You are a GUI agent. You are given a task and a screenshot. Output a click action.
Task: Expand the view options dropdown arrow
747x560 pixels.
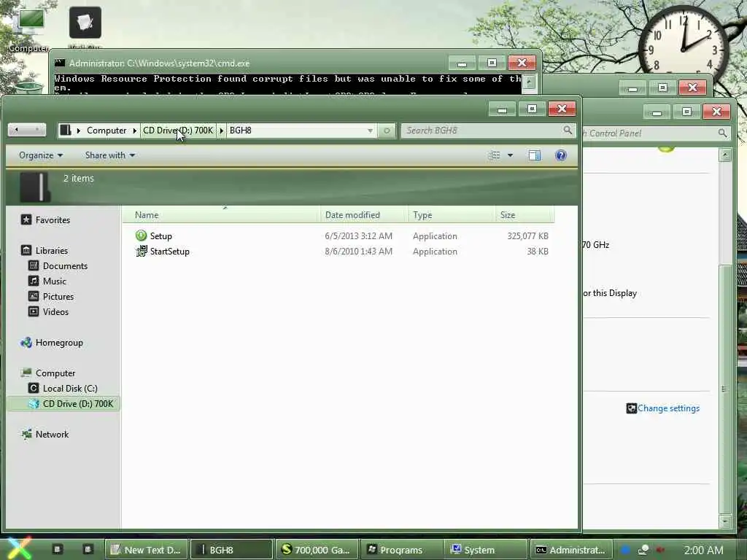point(510,155)
